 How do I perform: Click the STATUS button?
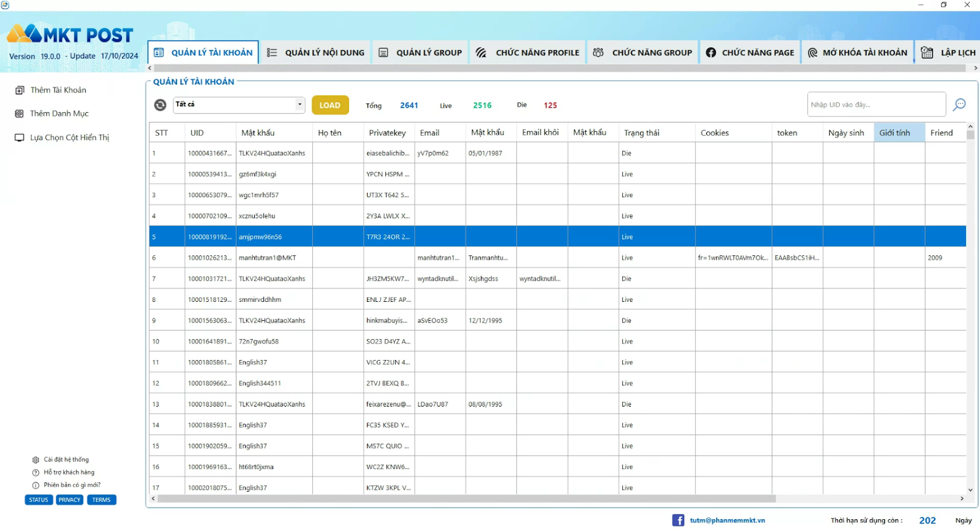pyautogui.click(x=39, y=500)
